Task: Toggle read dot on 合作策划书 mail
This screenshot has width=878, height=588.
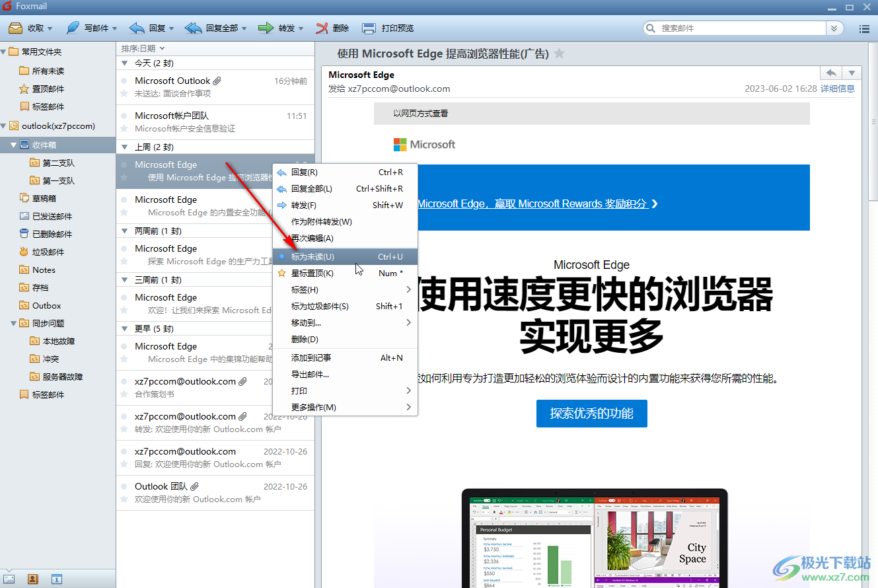Action: (124, 381)
